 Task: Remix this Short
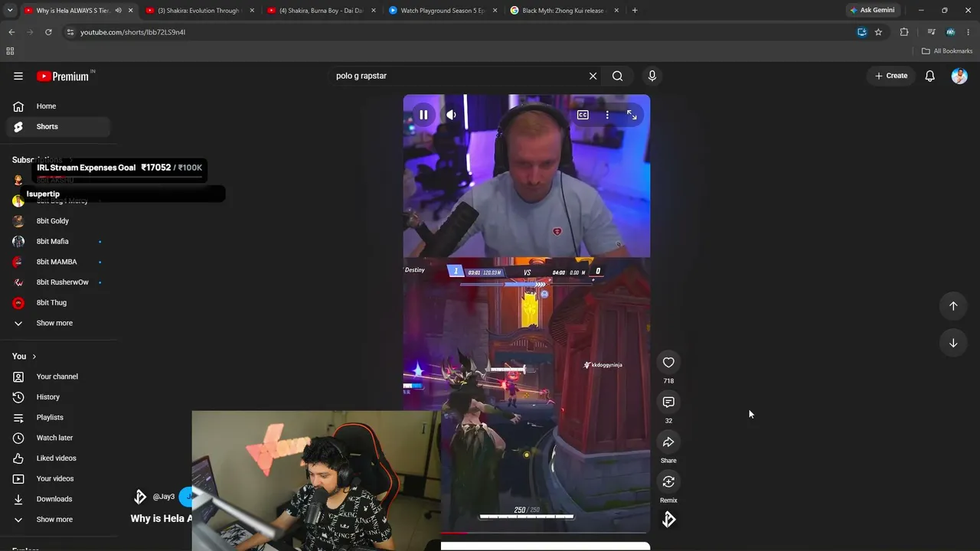click(668, 482)
